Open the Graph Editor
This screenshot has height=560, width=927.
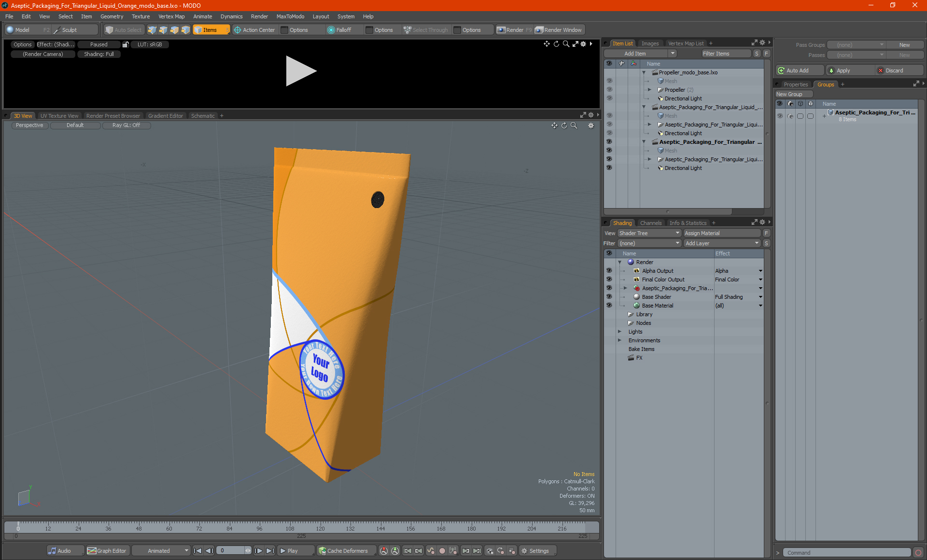point(107,551)
